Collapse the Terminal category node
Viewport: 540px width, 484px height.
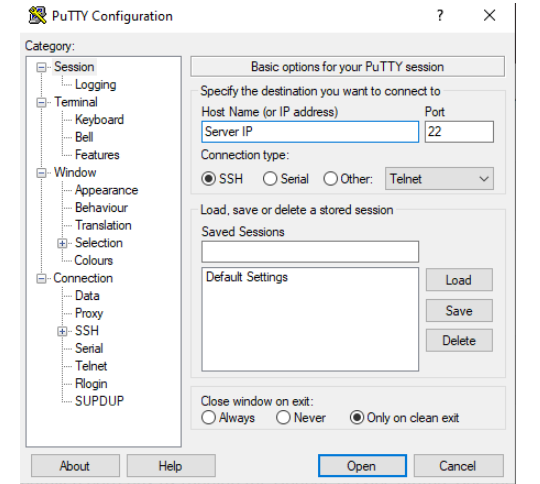click(x=41, y=103)
